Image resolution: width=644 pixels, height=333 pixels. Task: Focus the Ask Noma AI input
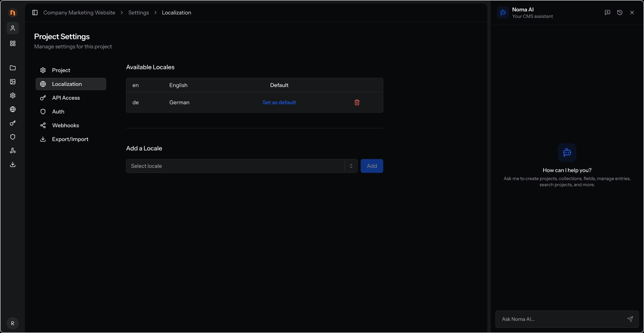point(560,319)
